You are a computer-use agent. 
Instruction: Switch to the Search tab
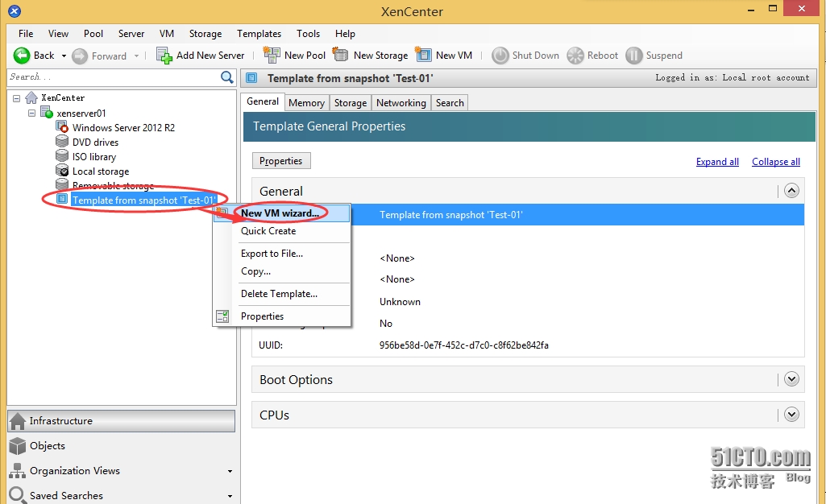(450, 102)
